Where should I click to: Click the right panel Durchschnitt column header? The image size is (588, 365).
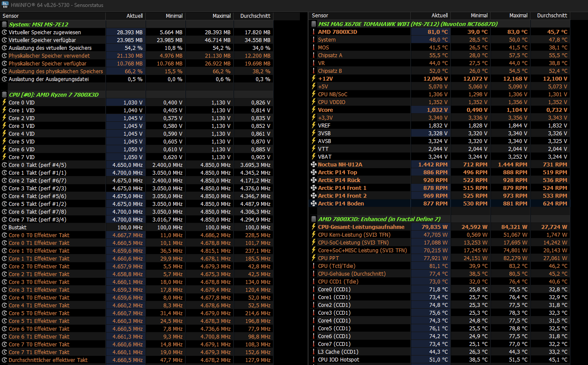550,16
